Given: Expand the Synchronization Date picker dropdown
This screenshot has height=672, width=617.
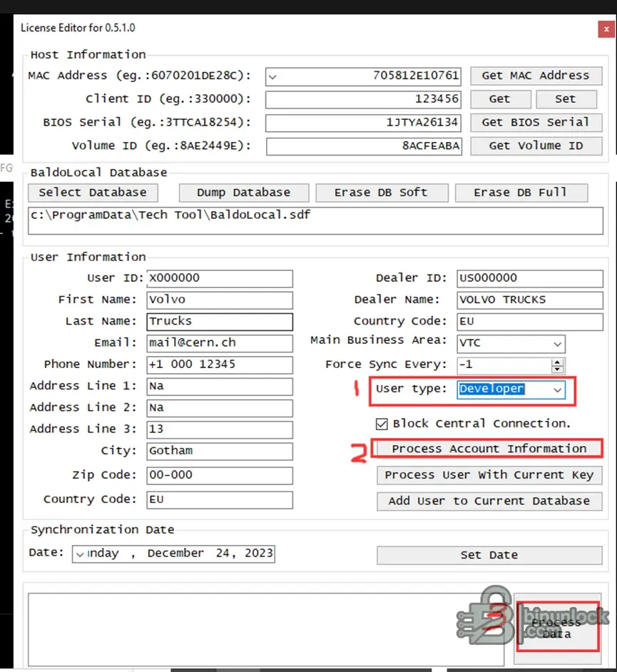Looking at the screenshot, I should tap(79, 554).
